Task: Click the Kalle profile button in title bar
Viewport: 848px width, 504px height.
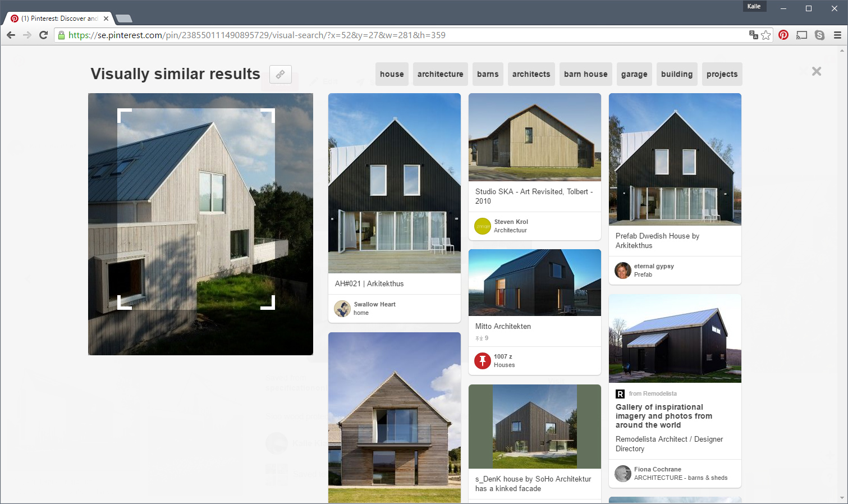Action: pyautogui.click(x=754, y=6)
